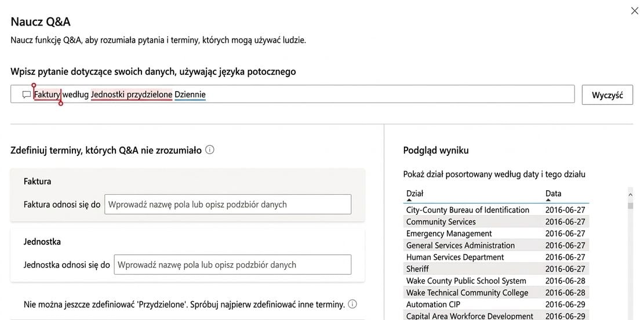
Task: Close the Naucz Q&A dialog
Action: (634, 11)
